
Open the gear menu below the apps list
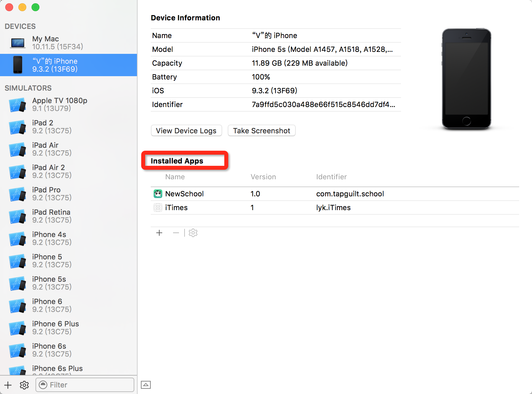[x=193, y=233]
